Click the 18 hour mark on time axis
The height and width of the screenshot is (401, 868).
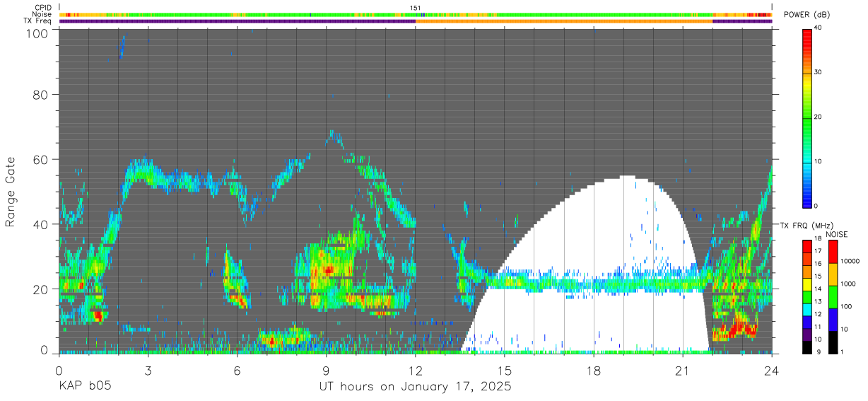click(x=594, y=371)
